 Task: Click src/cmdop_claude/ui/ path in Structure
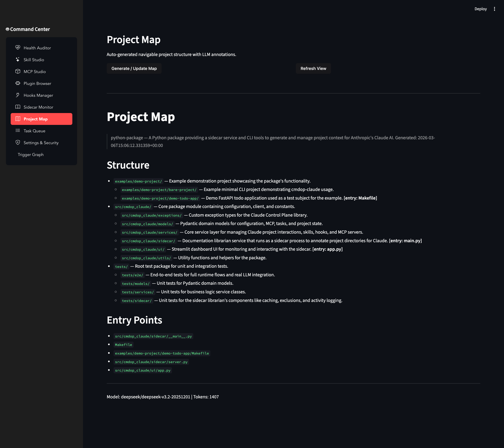tap(143, 249)
